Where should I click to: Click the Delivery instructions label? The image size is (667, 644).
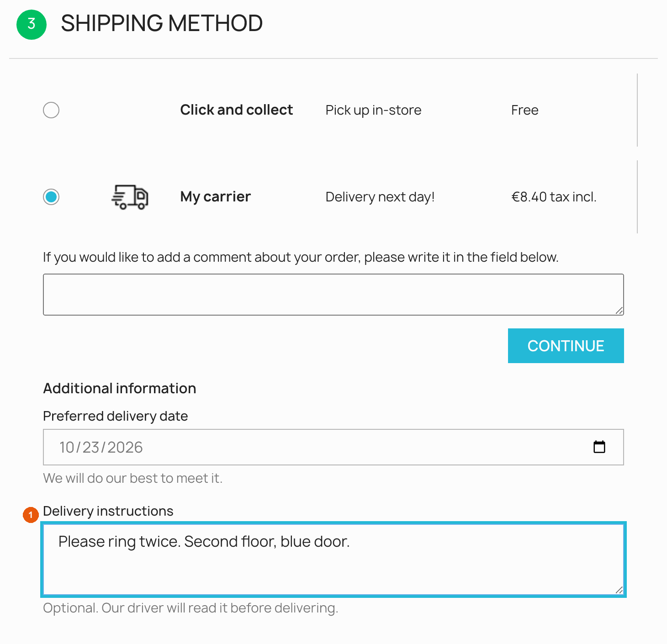click(x=108, y=511)
